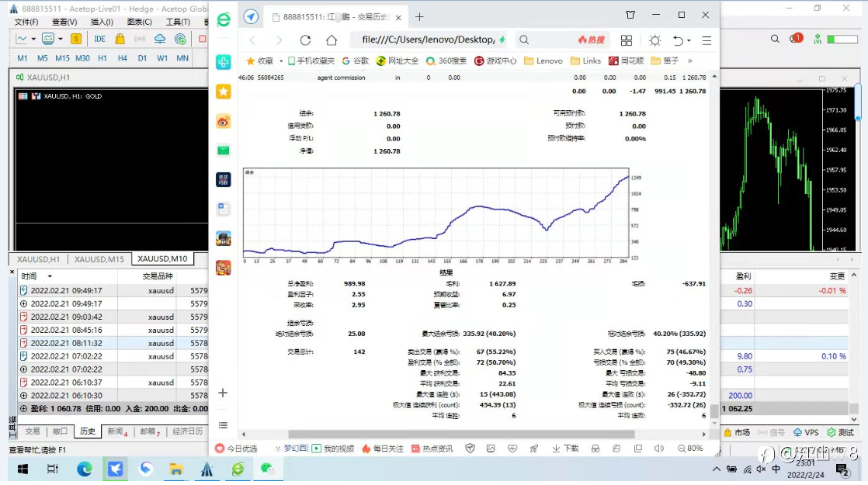Search in the MT5 top toolbar
Image resolution: width=868 pixels, height=485 pixels.
pos(775,39)
